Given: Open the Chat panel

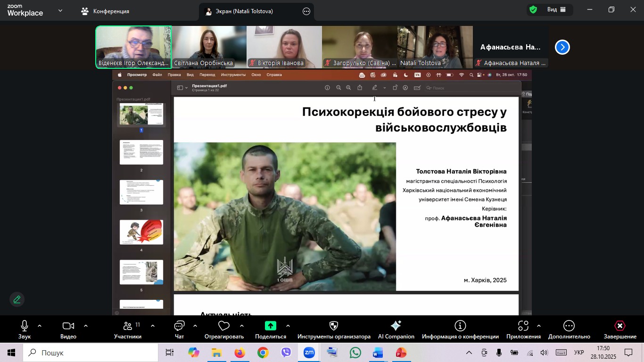Looking at the screenshot, I should click(179, 329).
